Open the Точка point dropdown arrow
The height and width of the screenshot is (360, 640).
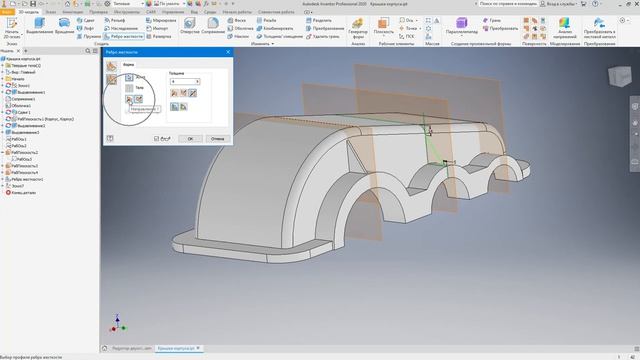pyautogui.click(x=420, y=28)
